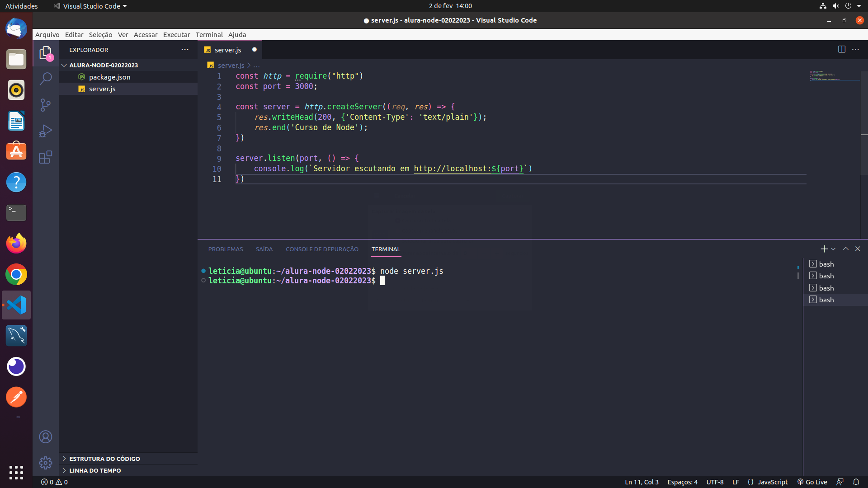The height and width of the screenshot is (488, 868).
Task: Click the feedback icon in status bar
Action: pyautogui.click(x=840, y=482)
